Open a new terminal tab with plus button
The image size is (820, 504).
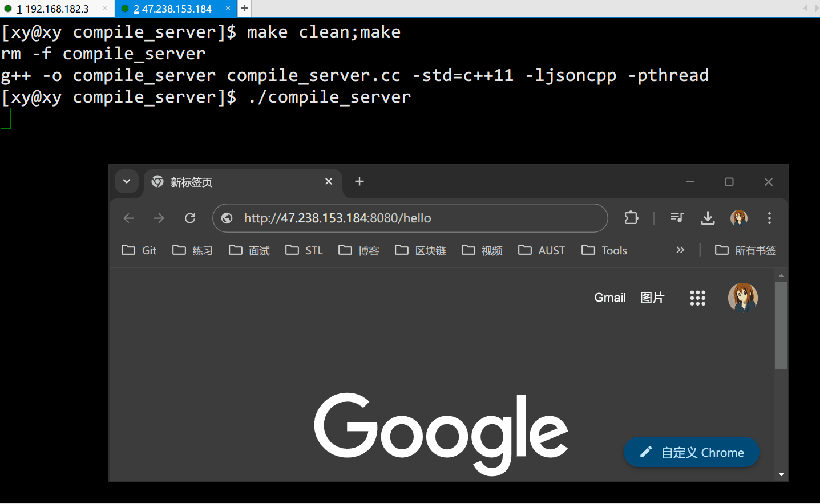click(244, 9)
